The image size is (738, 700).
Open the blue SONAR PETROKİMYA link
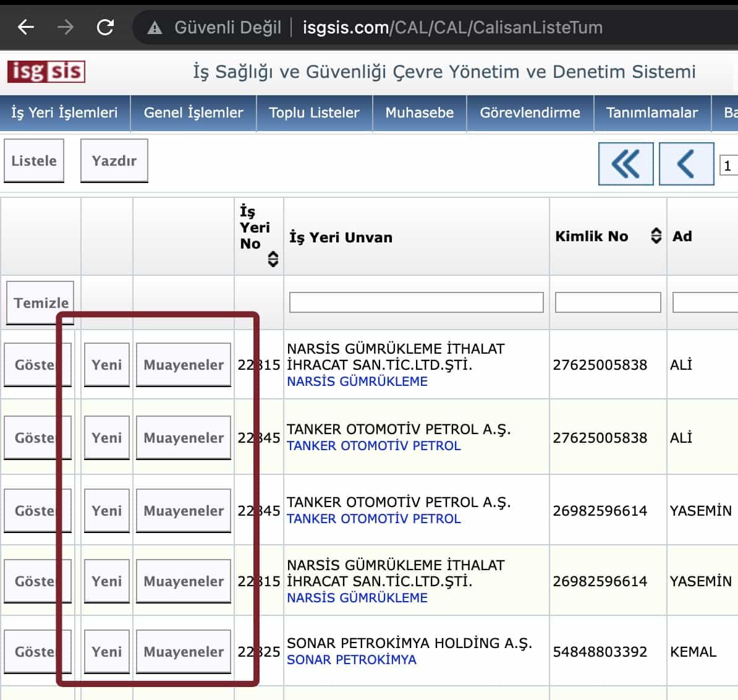(x=351, y=660)
